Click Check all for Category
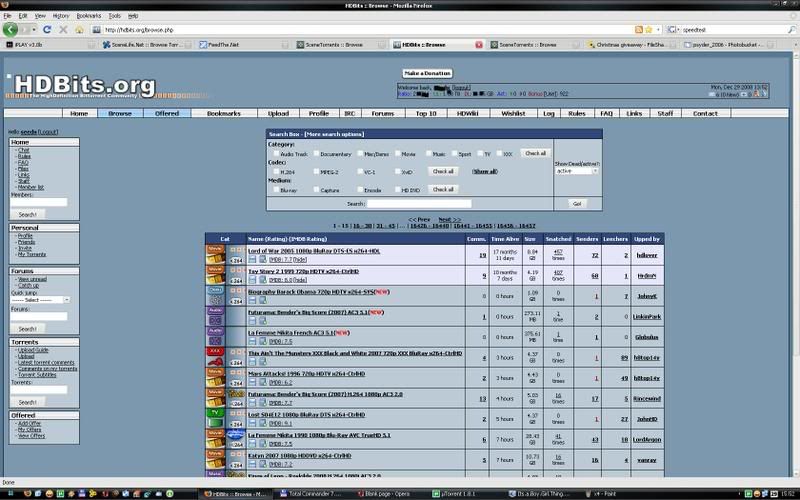This screenshot has height=500, width=800. pos(535,153)
